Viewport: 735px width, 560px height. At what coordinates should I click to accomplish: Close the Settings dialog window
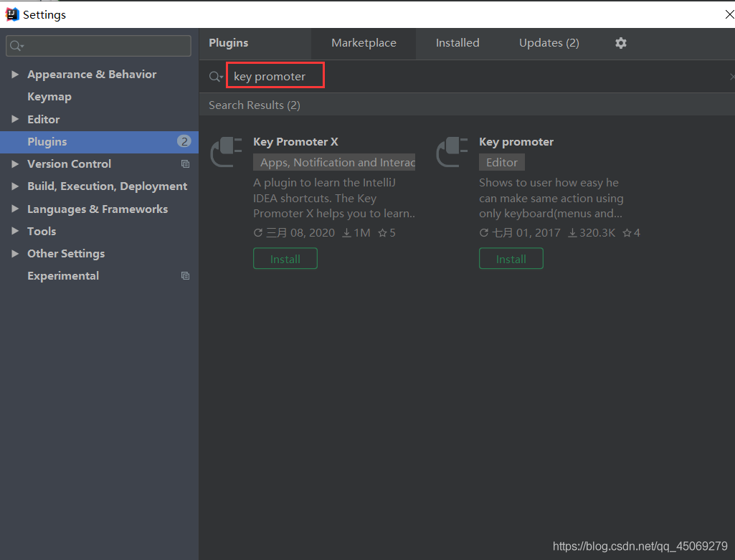pos(729,14)
